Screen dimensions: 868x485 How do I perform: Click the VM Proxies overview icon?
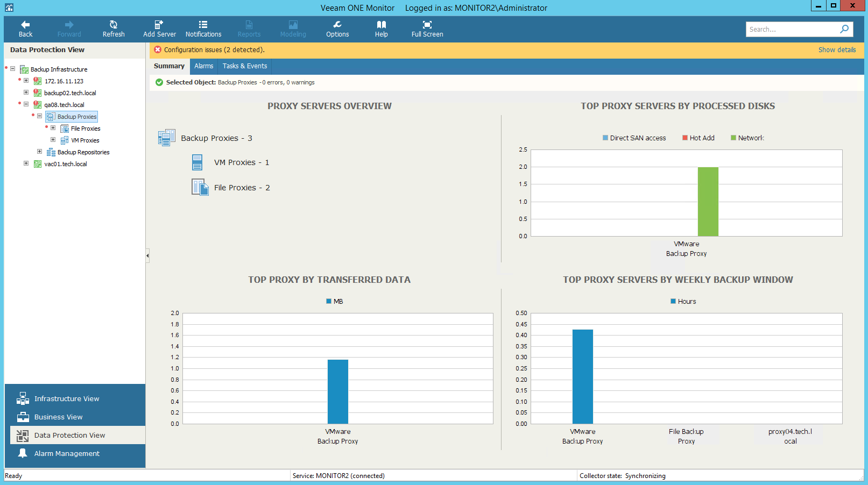coord(197,162)
